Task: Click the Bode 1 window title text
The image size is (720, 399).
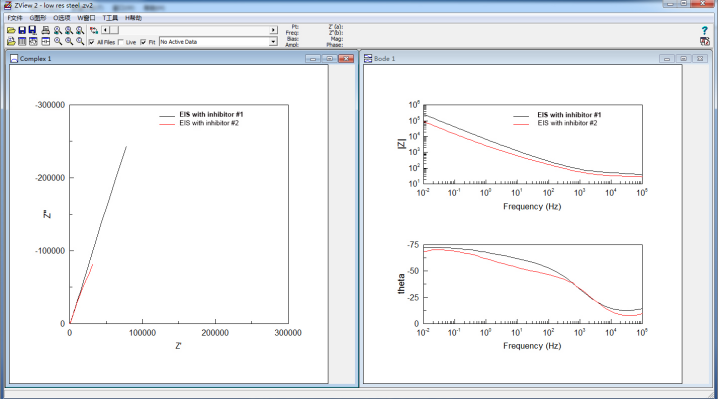Action: coord(384,58)
